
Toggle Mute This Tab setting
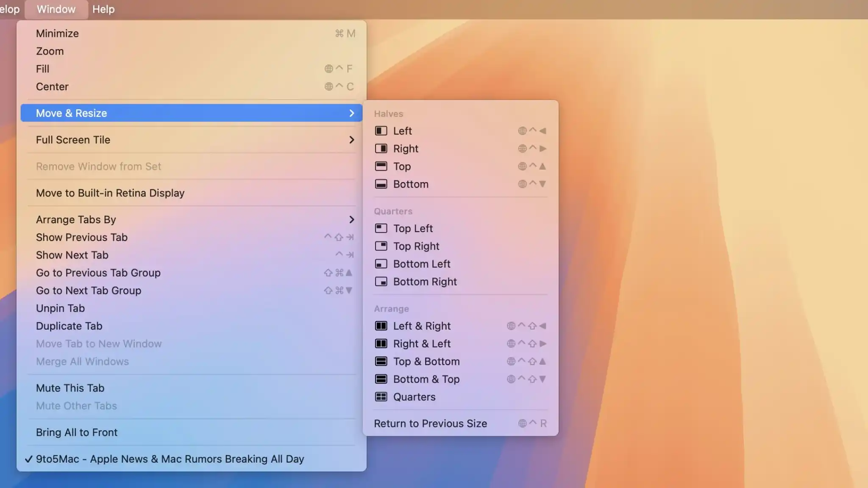point(70,388)
